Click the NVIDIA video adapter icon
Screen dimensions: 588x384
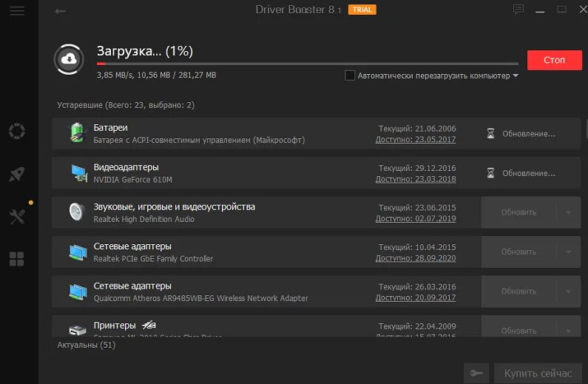(79, 173)
